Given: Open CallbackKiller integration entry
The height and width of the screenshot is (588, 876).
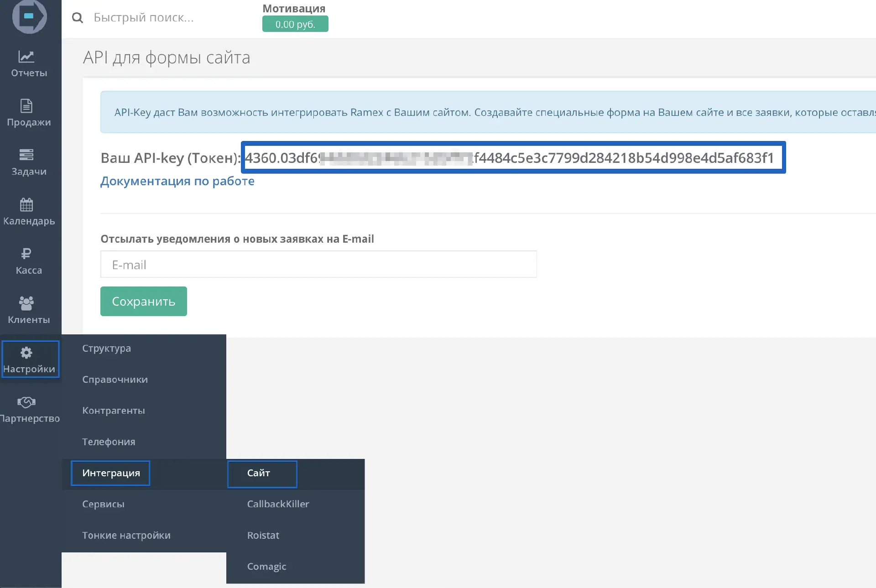Looking at the screenshot, I should tap(278, 504).
